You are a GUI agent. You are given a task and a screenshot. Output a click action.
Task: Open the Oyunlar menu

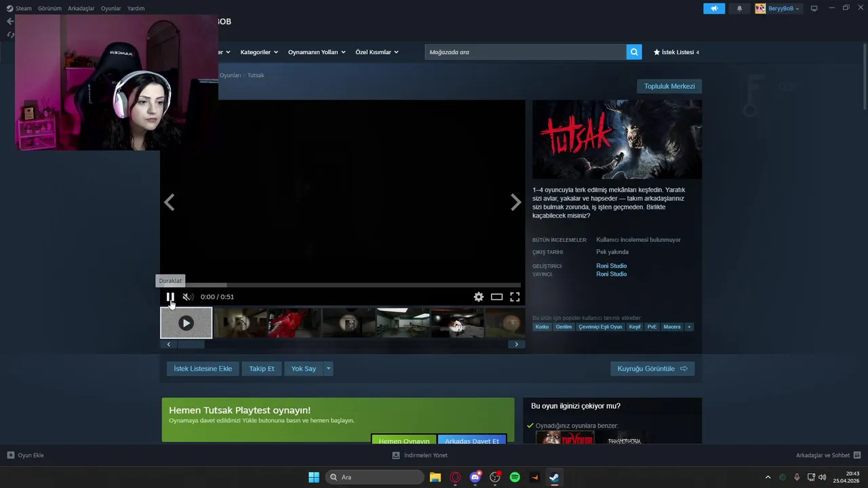(x=111, y=8)
